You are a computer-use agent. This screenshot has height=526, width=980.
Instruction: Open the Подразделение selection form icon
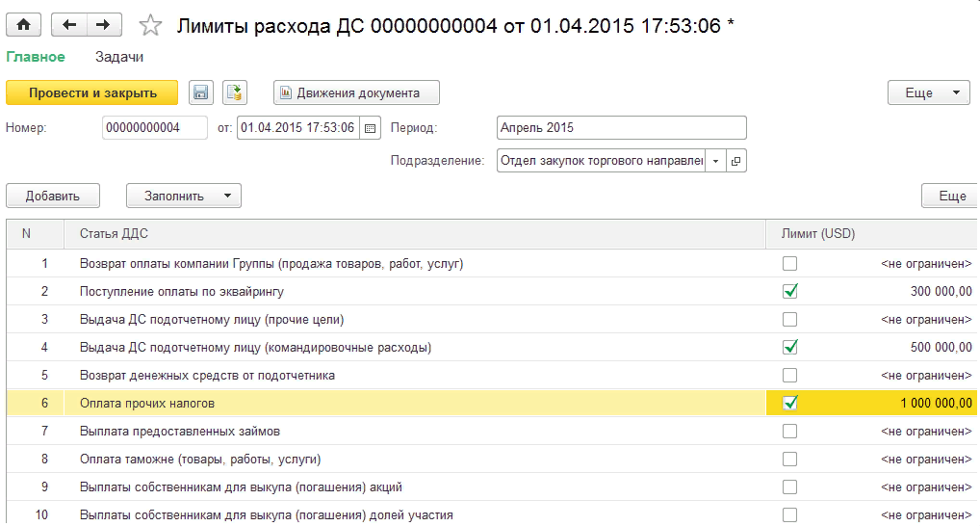click(736, 161)
